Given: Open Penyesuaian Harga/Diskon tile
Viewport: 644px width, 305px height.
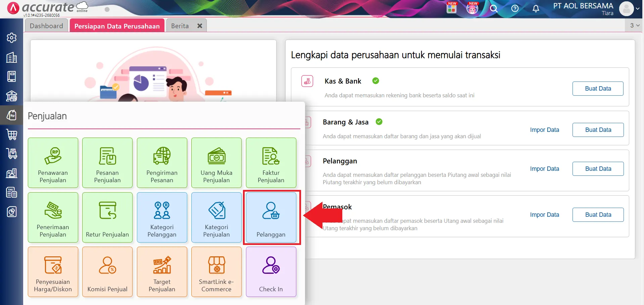Looking at the screenshot, I should click(x=53, y=272).
